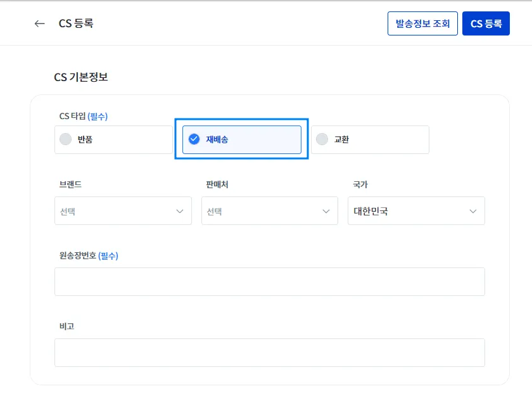Click the 판매처 field label
The image size is (532, 398).
[x=217, y=184]
